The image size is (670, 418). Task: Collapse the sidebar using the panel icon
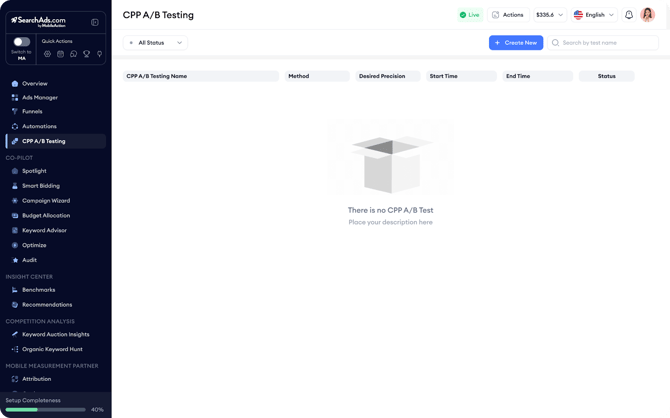95,22
